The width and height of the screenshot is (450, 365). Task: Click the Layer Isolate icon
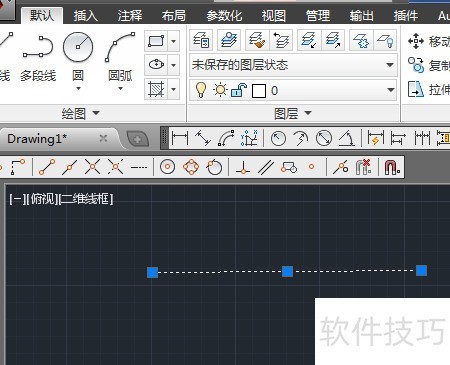(309, 40)
